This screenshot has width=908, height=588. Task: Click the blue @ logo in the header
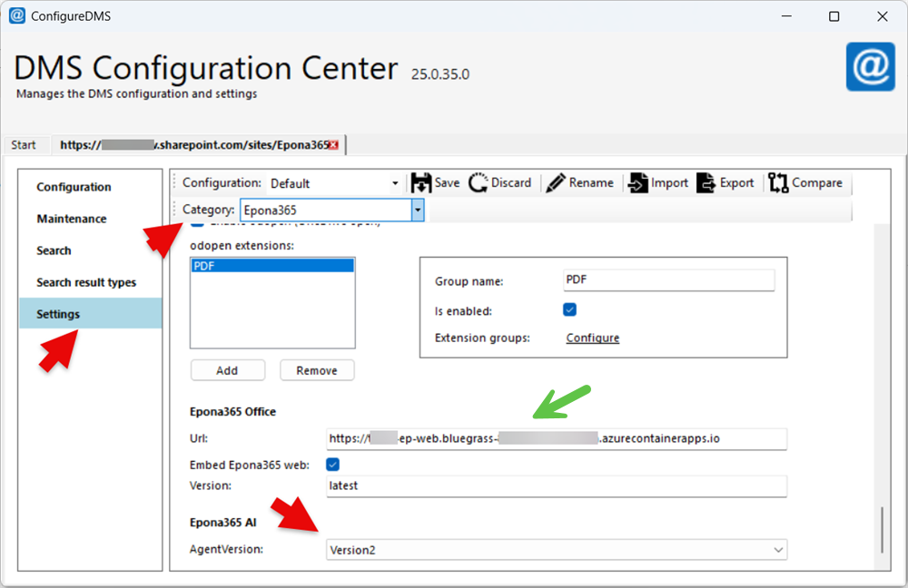871,66
